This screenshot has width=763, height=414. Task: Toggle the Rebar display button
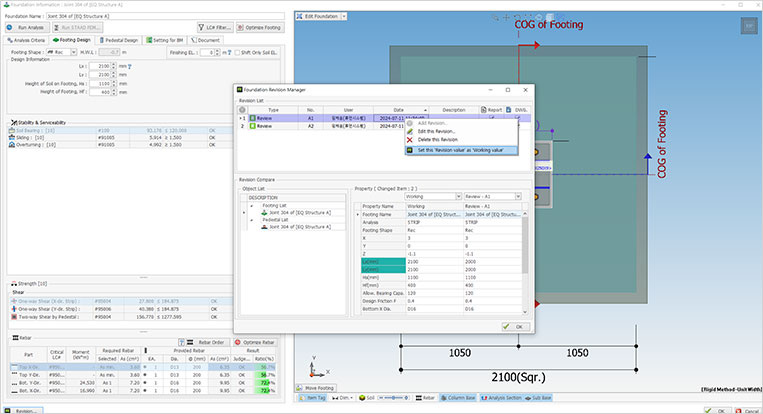click(425, 398)
